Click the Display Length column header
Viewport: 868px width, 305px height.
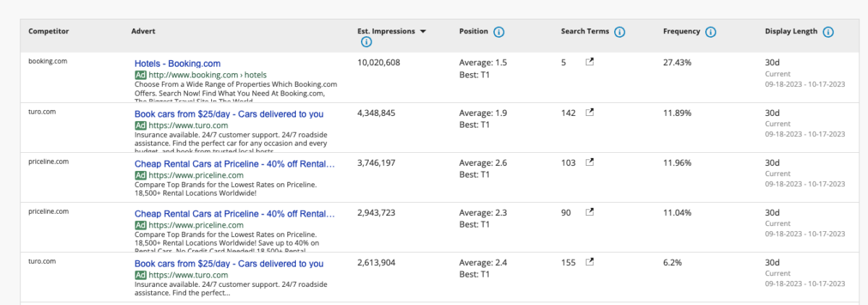tap(791, 31)
